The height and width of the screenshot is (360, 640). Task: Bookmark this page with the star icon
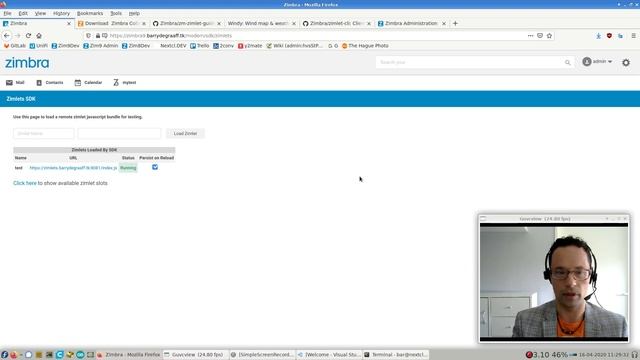(549, 36)
